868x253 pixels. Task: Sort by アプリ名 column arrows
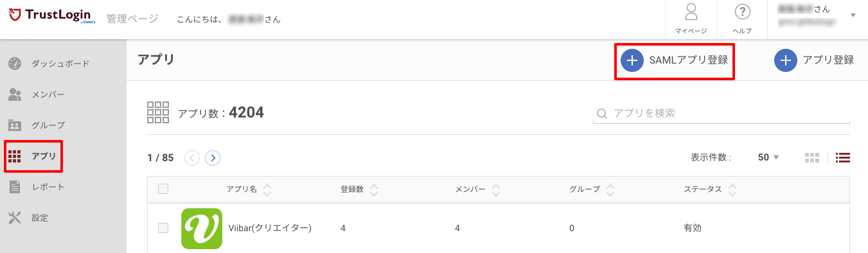(267, 189)
